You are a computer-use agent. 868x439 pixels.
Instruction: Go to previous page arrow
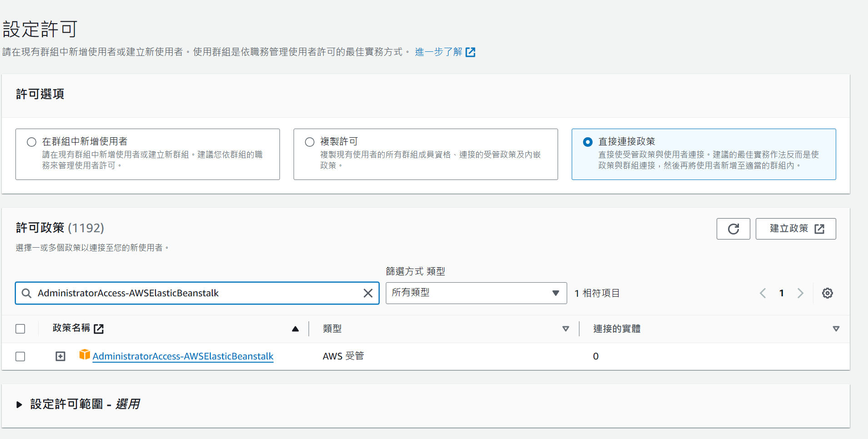[763, 293]
